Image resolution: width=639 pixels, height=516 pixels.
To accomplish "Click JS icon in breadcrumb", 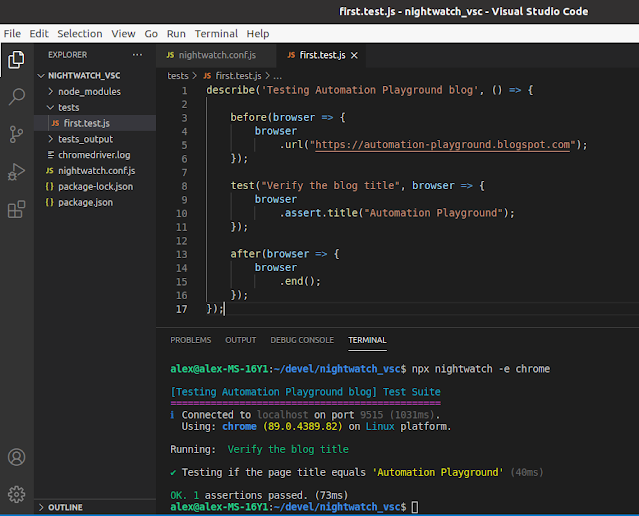I will pos(207,76).
